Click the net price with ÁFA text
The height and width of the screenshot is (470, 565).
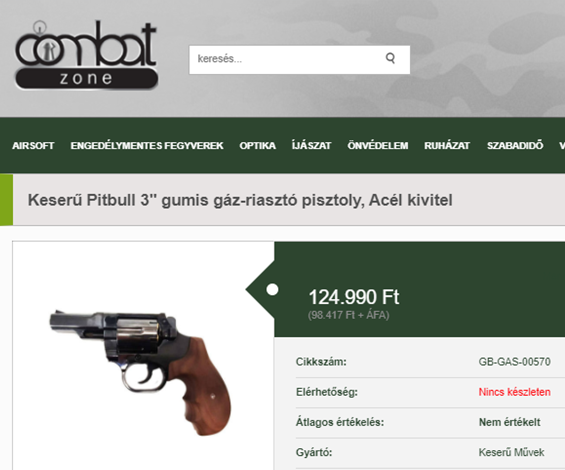(x=348, y=315)
